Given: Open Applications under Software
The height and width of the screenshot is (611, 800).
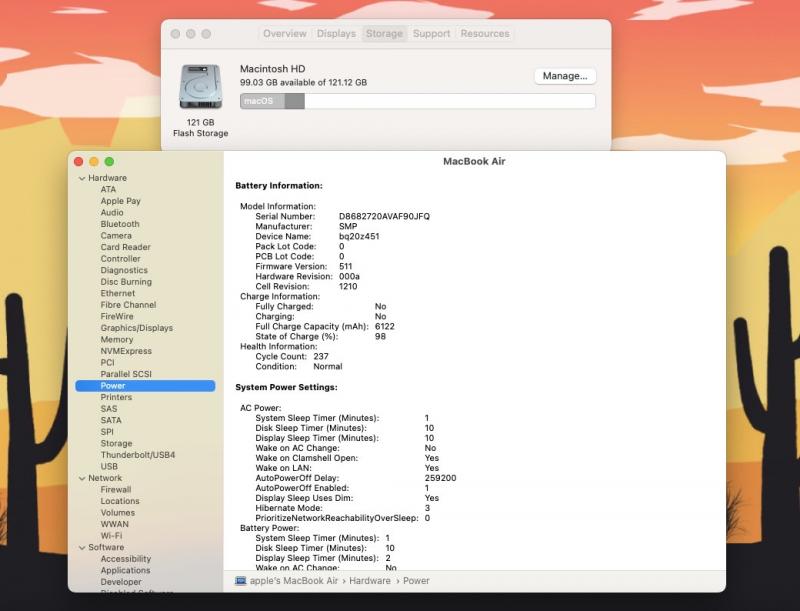Looking at the screenshot, I should pyautogui.click(x=126, y=571).
